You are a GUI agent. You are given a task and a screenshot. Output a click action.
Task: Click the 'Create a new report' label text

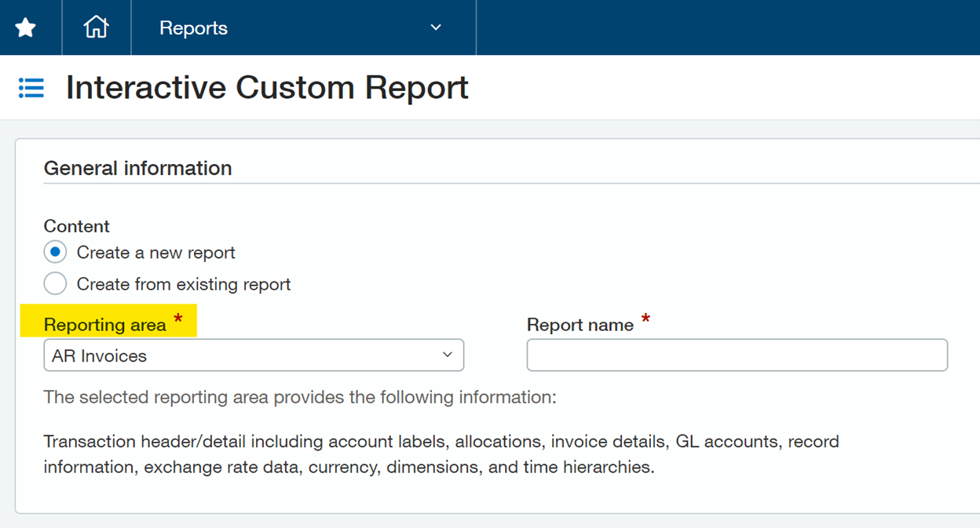(x=155, y=253)
